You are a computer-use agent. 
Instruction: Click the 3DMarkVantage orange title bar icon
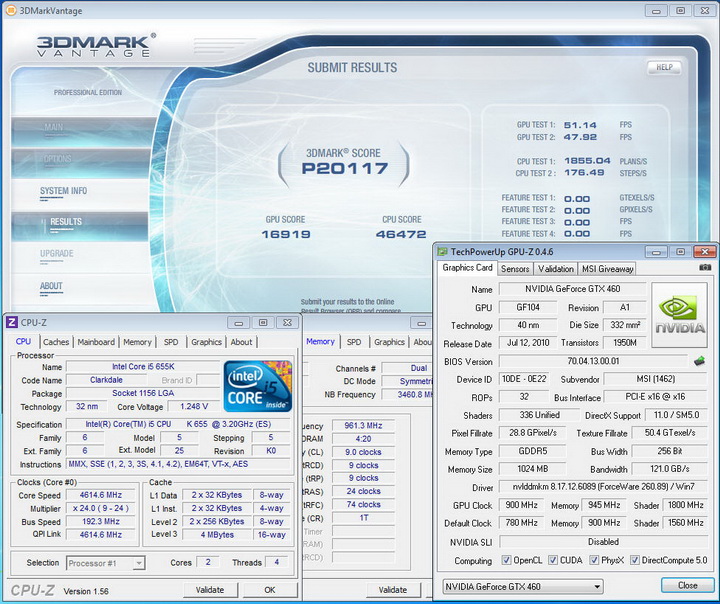pyautogui.click(x=11, y=10)
